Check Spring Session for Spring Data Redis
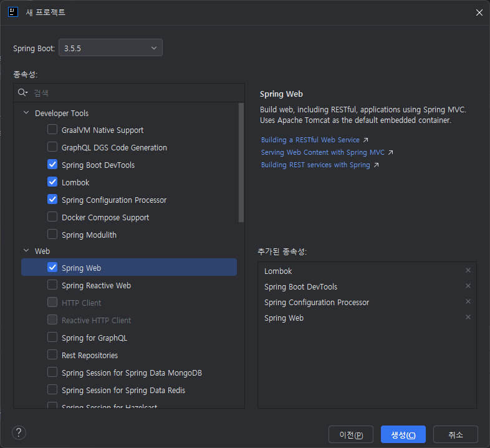Viewport: 490px width, 448px height. pyautogui.click(x=52, y=390)
